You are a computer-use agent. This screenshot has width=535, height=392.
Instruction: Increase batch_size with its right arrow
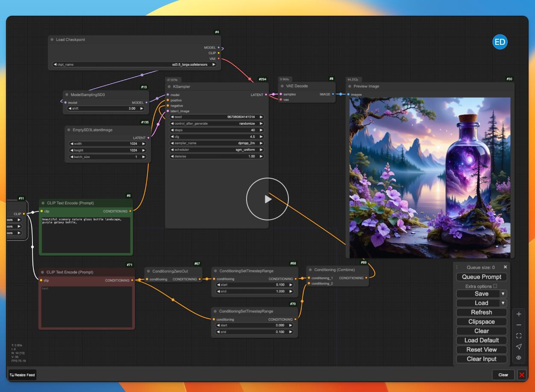(144, 157)
